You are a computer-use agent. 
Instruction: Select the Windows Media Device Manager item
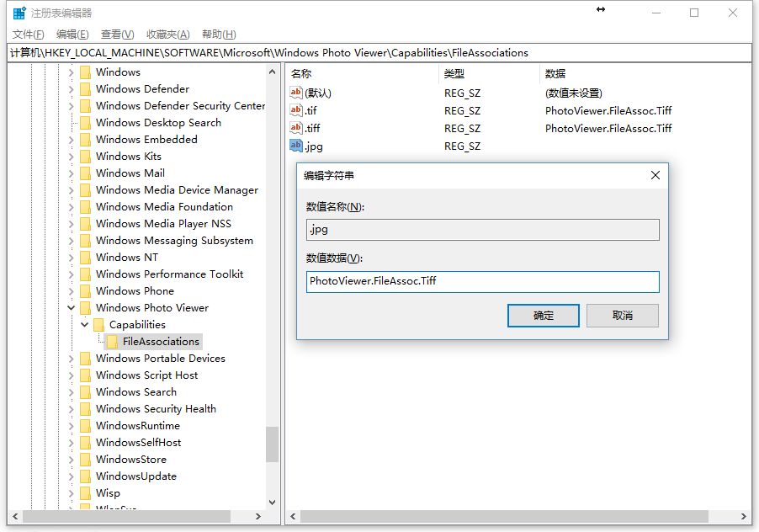tap(177, 190)
